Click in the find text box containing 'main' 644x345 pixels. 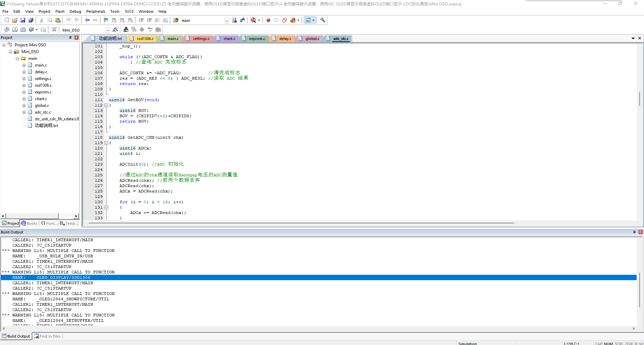tap(202, 21)
